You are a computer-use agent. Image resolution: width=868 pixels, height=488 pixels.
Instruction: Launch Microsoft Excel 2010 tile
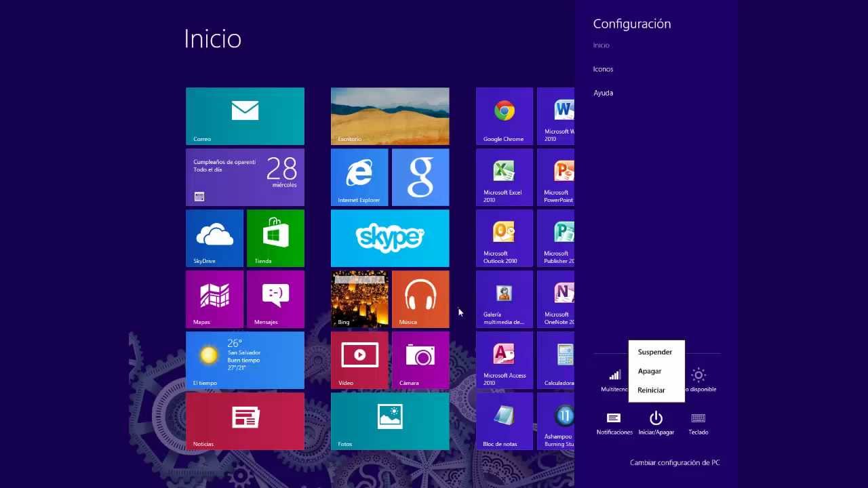click(x=505, y=177)
